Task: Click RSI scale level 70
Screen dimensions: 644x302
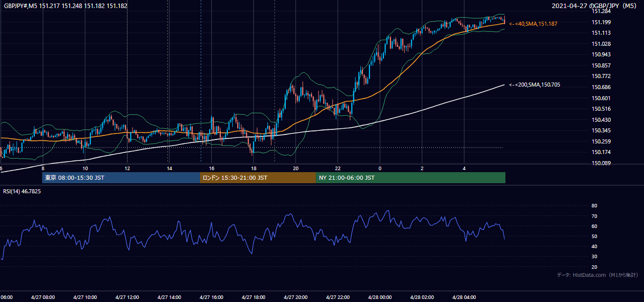Action: [x=594, y=216]
